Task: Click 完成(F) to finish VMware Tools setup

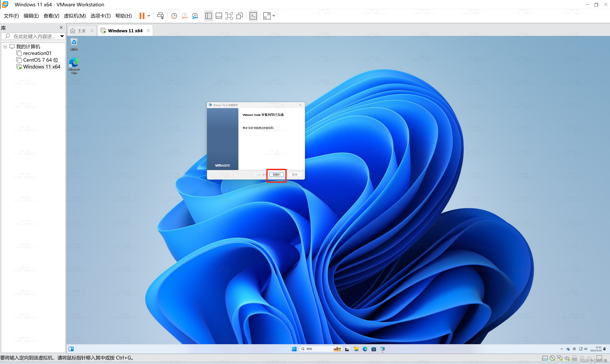Action: 276,175
